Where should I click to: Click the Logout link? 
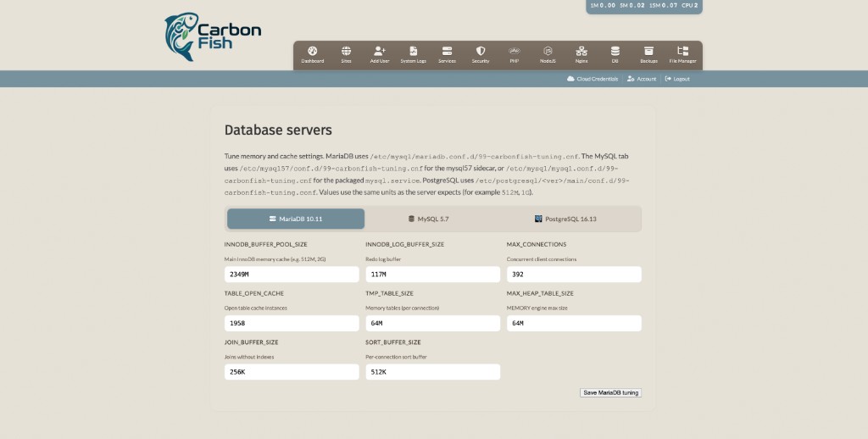(677, 79)
